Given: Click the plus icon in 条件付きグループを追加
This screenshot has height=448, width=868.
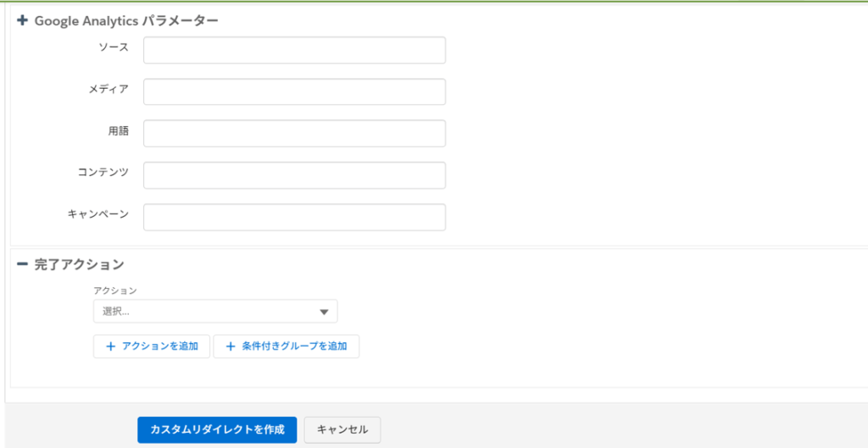Looking at the screenshot, I should click(x=230, y=346).
